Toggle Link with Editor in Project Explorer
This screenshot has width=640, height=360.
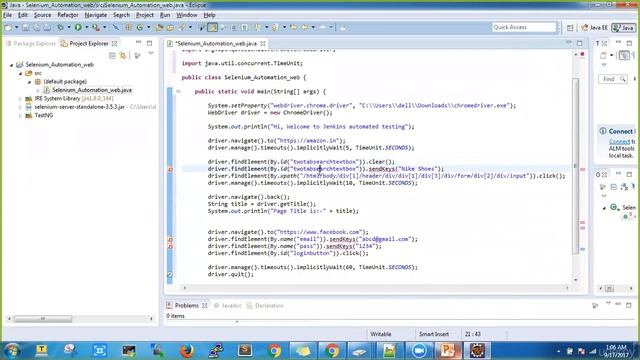coord(123,56)
